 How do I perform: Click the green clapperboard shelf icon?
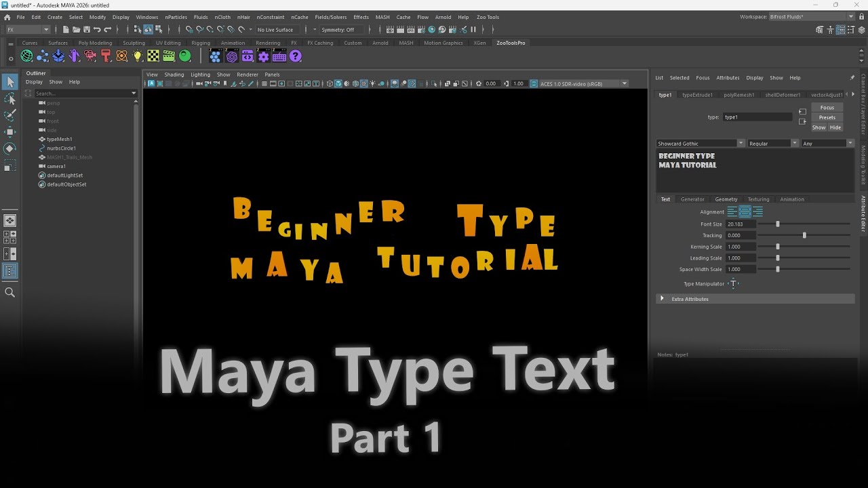click(170, 56)
